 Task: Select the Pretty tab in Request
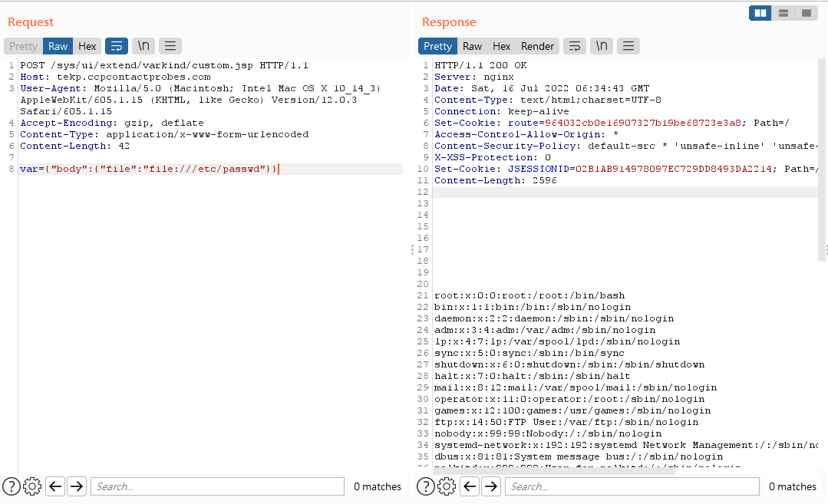pos(23,46)
